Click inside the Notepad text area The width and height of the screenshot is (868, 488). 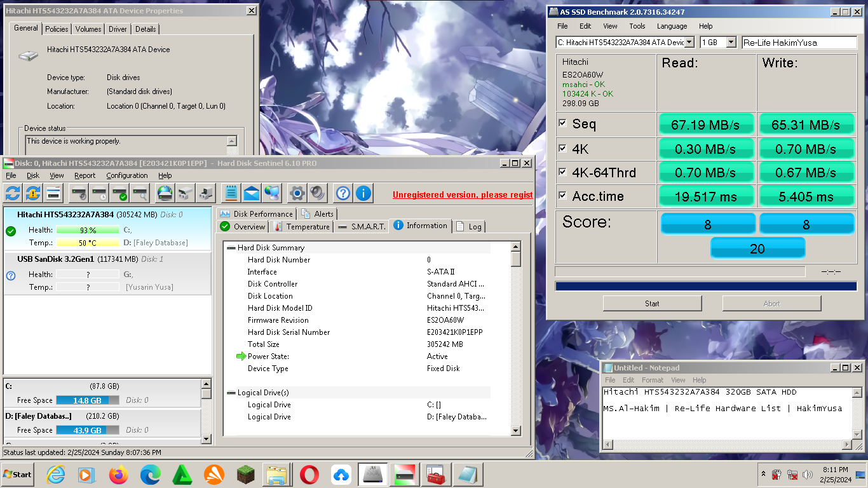(x=727, y=413)
